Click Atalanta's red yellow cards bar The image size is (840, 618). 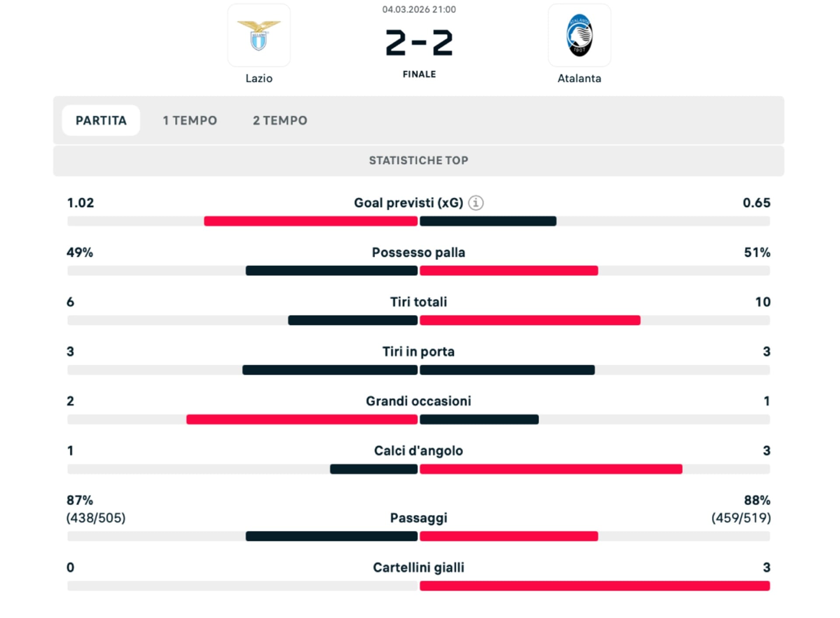[595, 586]
